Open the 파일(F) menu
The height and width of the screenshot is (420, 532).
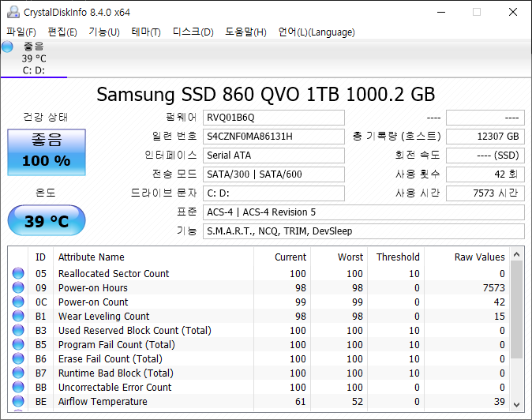point(21,32)
